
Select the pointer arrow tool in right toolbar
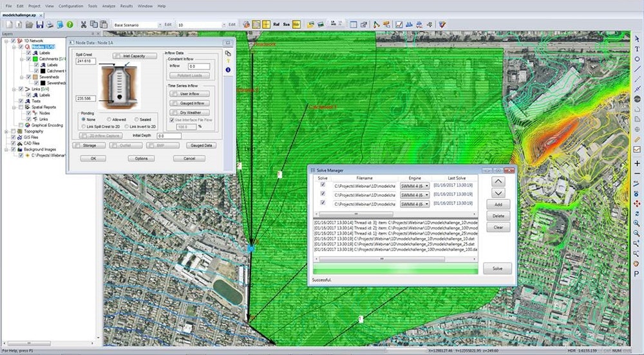click(x=637, y=40)
